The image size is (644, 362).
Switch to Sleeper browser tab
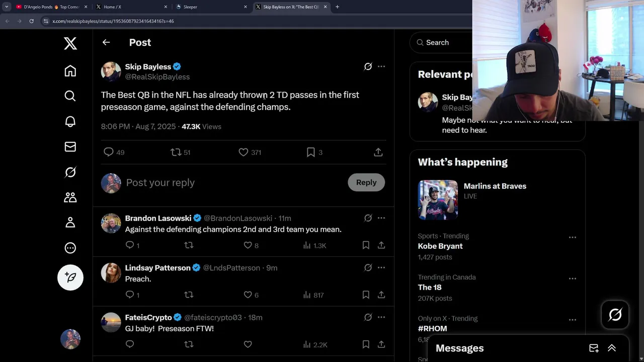(212, 7)
